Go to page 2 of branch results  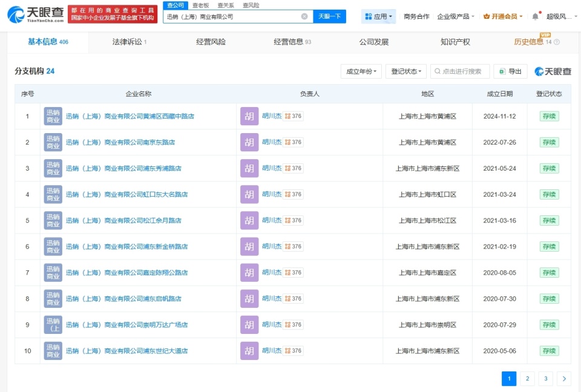527,378
